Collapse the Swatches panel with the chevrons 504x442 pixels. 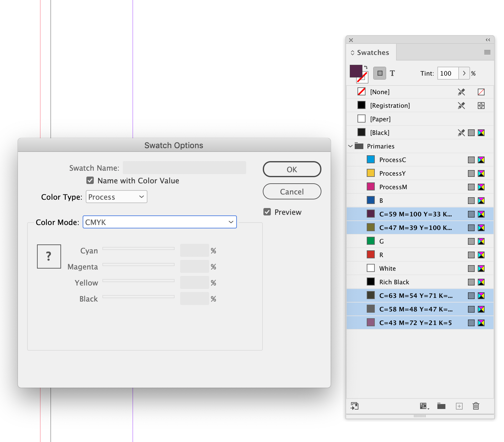[488, 40]
